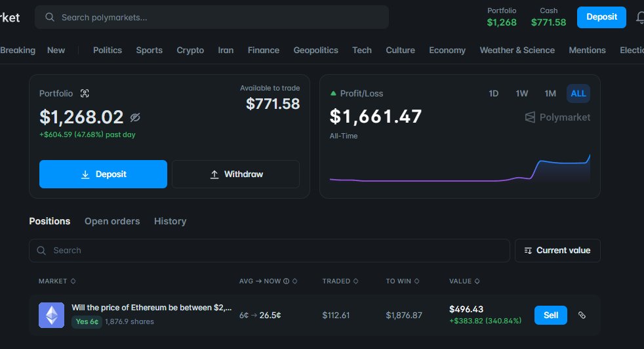Viewport: 644px width, 349px height.
Task: Copy link icon next to Sell button
Action: pos(582,316)
